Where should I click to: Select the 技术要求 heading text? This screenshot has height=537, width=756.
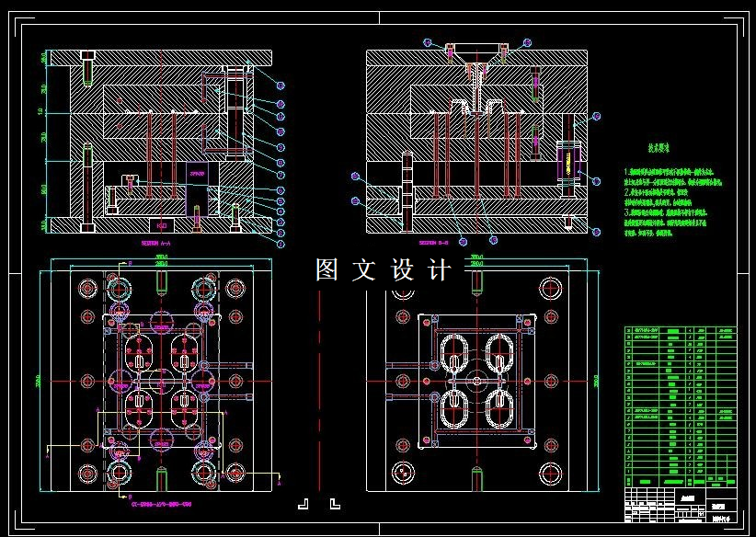(659, 149)
